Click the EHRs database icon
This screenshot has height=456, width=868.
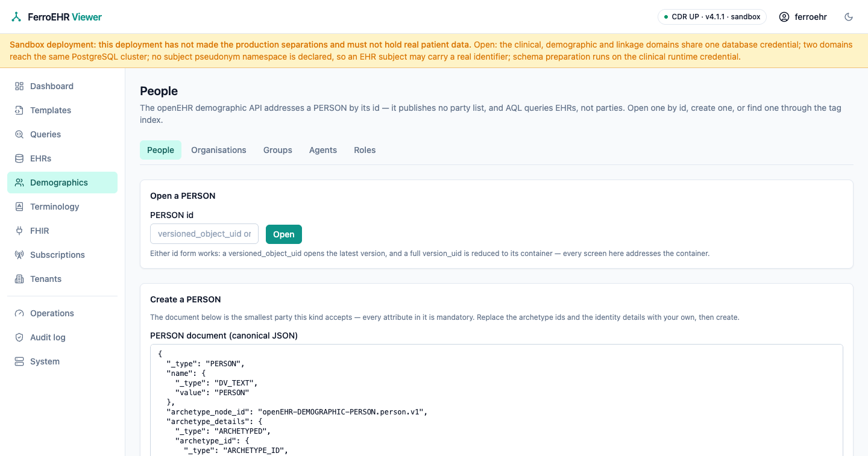coord(19,158)
